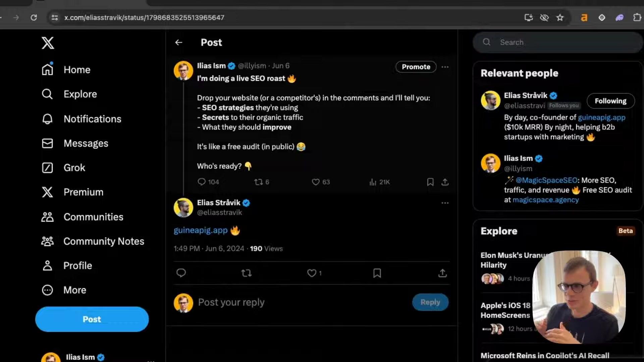Bookmark Elias Stråvik's reply
The width and height of the screenshot is (644, 362).
click(377, 273)
